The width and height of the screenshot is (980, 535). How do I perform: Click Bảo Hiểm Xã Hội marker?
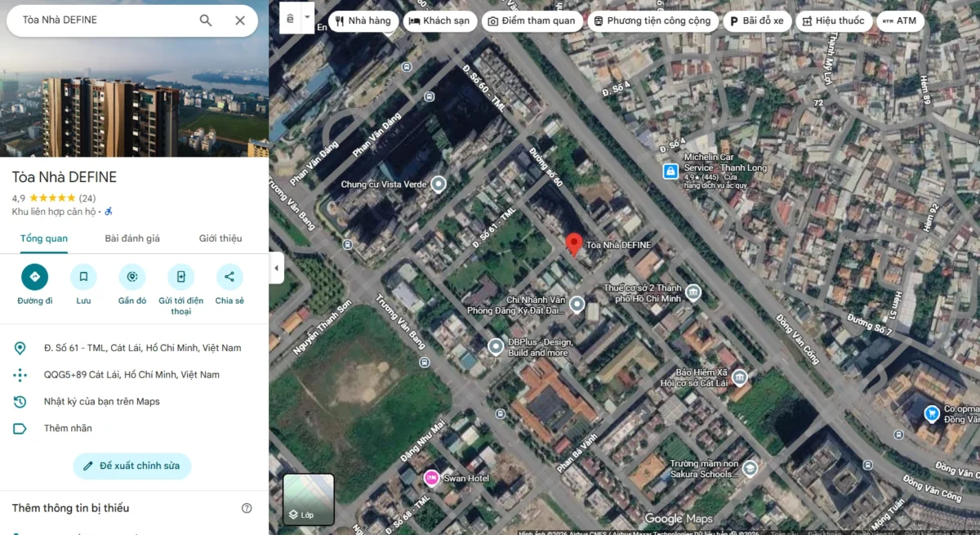click(739, 377)
